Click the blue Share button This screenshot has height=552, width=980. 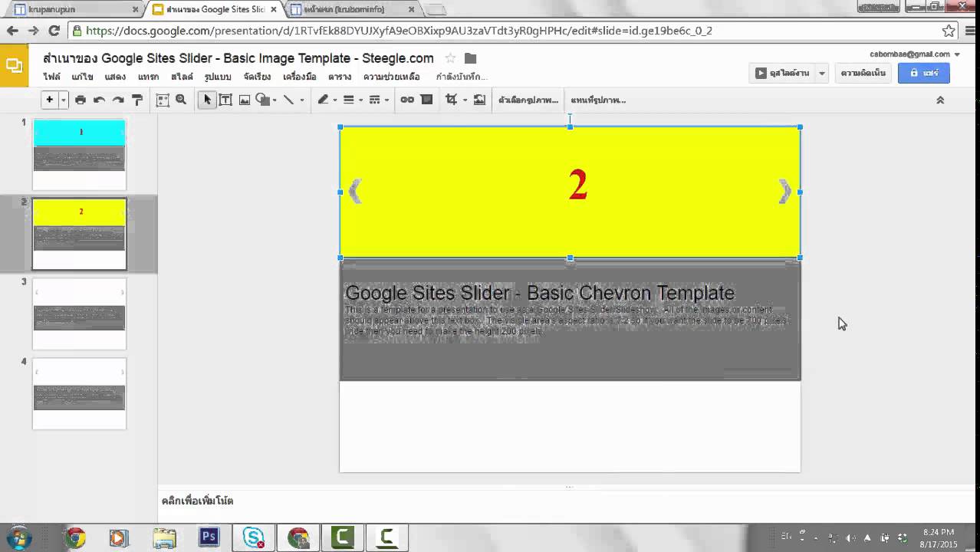click(924, 73)
